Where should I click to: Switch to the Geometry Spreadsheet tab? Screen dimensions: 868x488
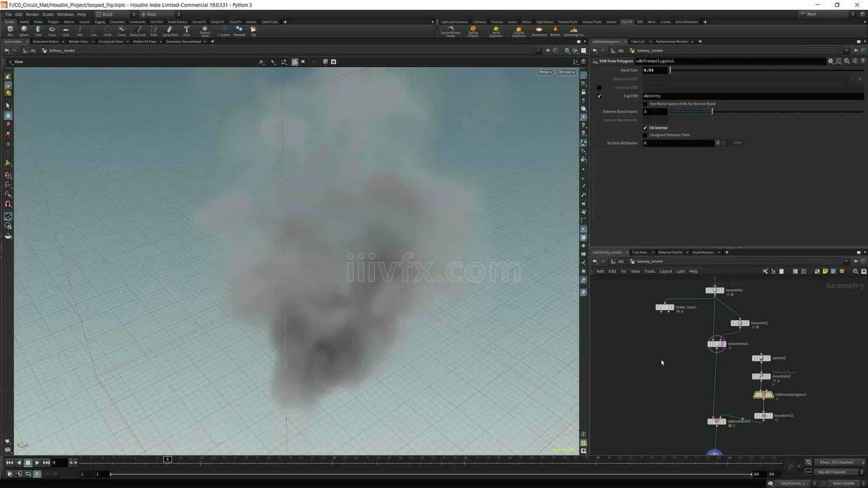coord(183,42)
